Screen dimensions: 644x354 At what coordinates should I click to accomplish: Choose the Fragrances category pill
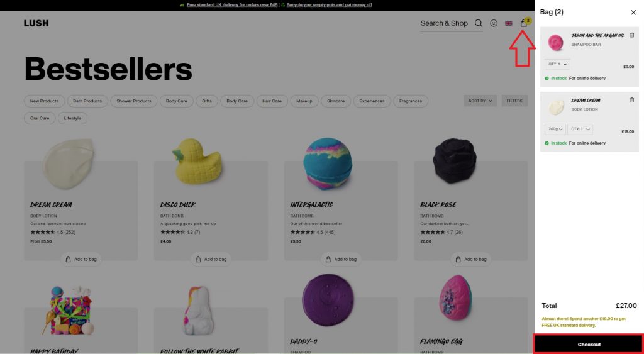coord(410,101)
